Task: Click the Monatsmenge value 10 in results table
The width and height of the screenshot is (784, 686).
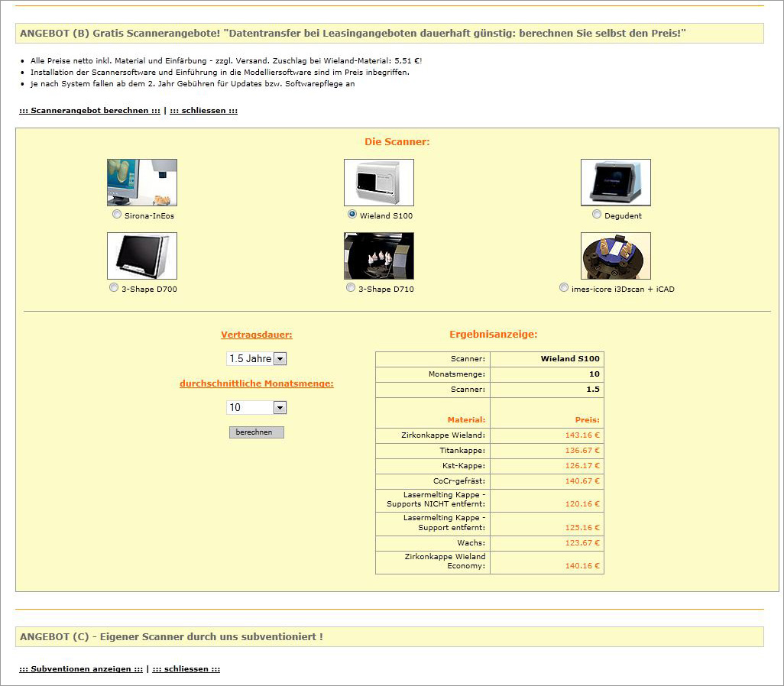Action: pyautogui.click(x=594, y=374)
